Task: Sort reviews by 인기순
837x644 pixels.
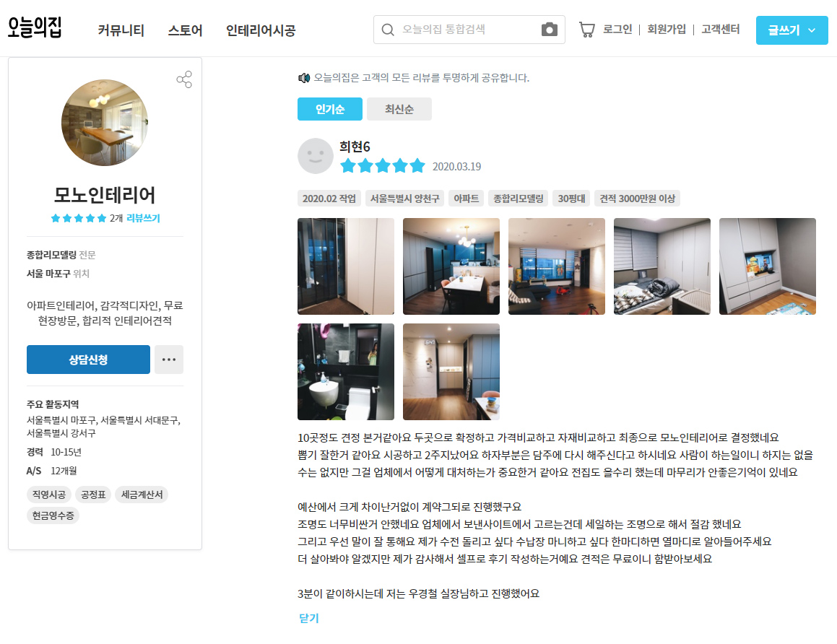Action: tap(330, 109)
